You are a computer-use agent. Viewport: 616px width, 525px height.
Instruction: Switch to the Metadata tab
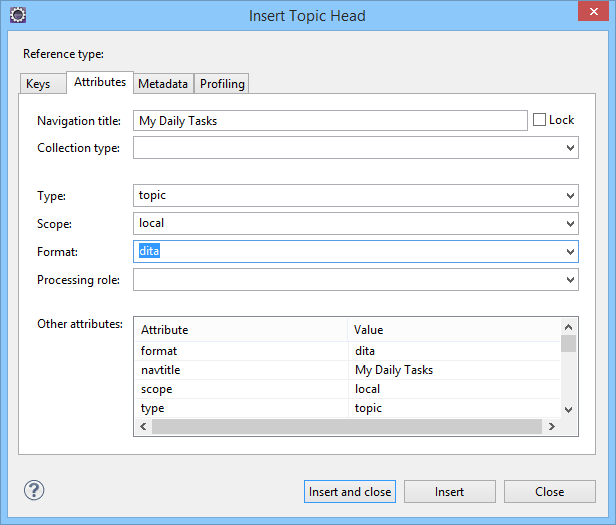[x=163, y=84]
